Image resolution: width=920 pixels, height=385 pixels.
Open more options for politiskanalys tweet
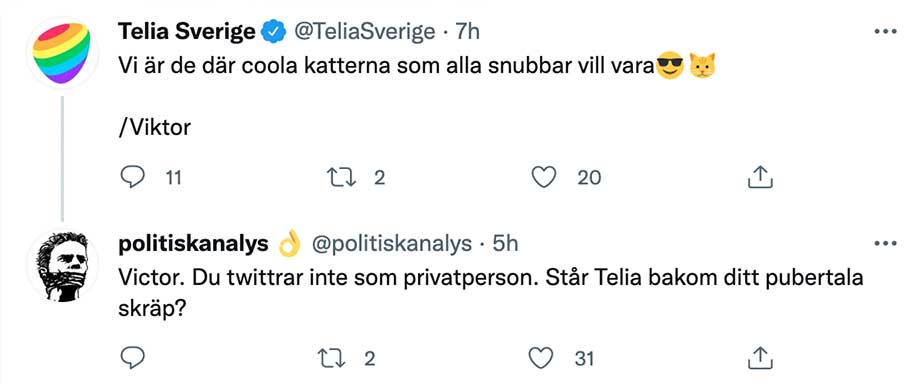click(885, 243)
